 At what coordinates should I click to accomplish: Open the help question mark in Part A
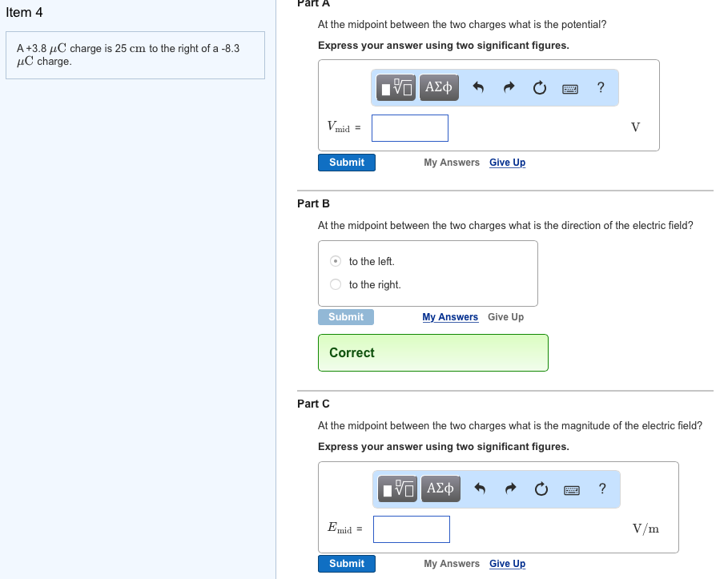[x=601, y=87]
